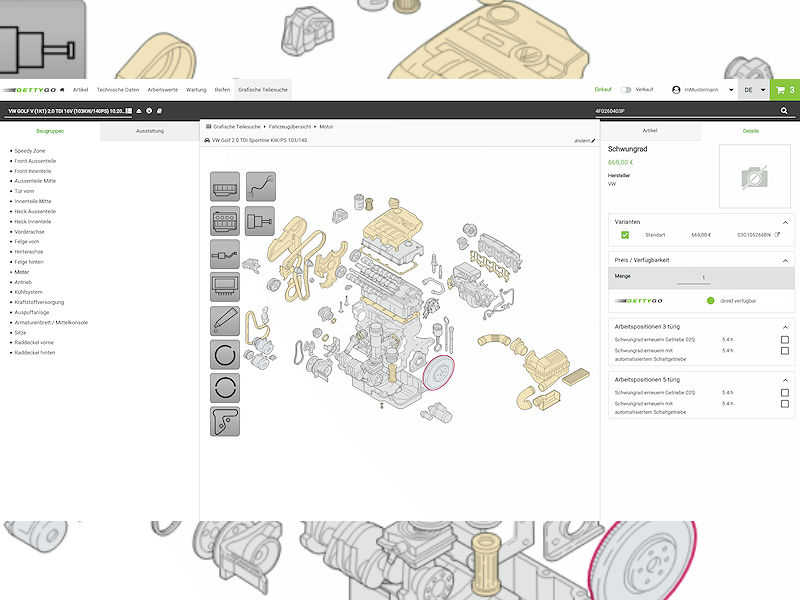
Task: Click Grafische Teilesuche breadcrumb link
Action: [237, 127]
